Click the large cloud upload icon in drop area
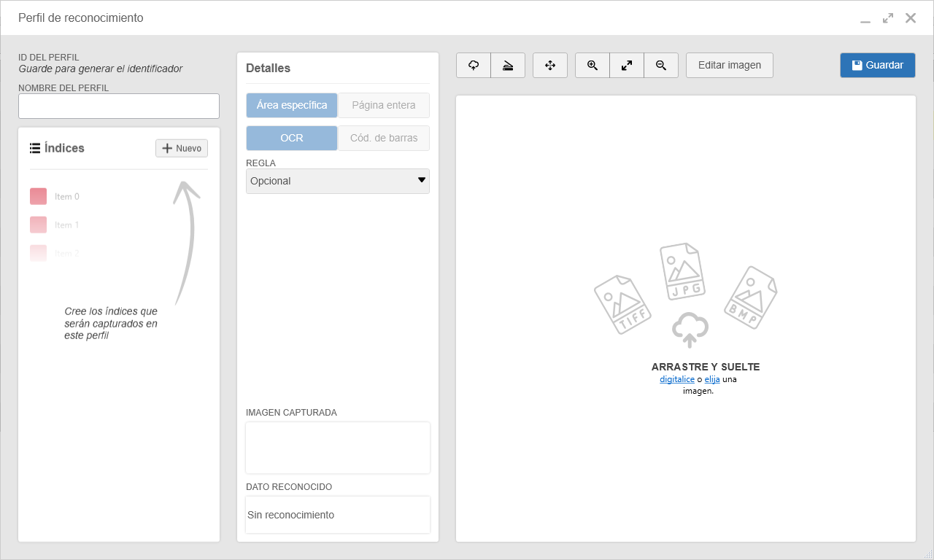The image size is (934, 560). pos(690,330)
